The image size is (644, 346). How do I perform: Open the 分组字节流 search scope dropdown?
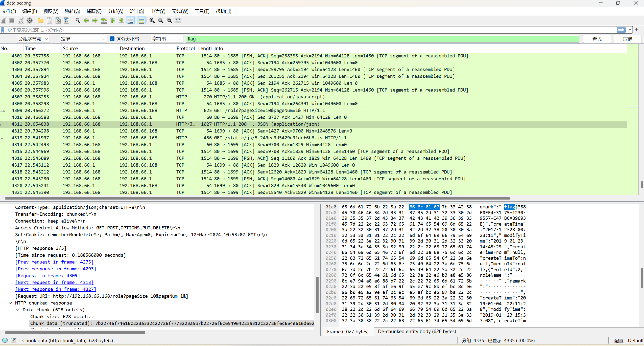pos(33,39)
